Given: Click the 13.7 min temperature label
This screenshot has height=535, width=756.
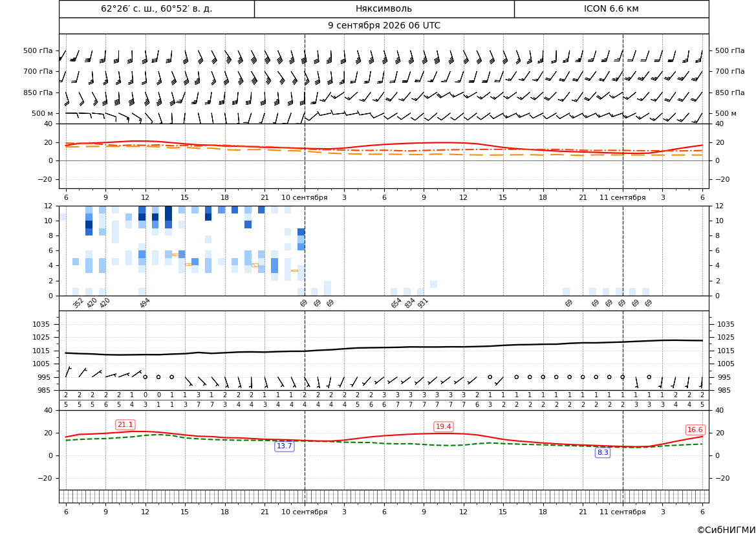Looking at the screenshot, I should 284,446.
